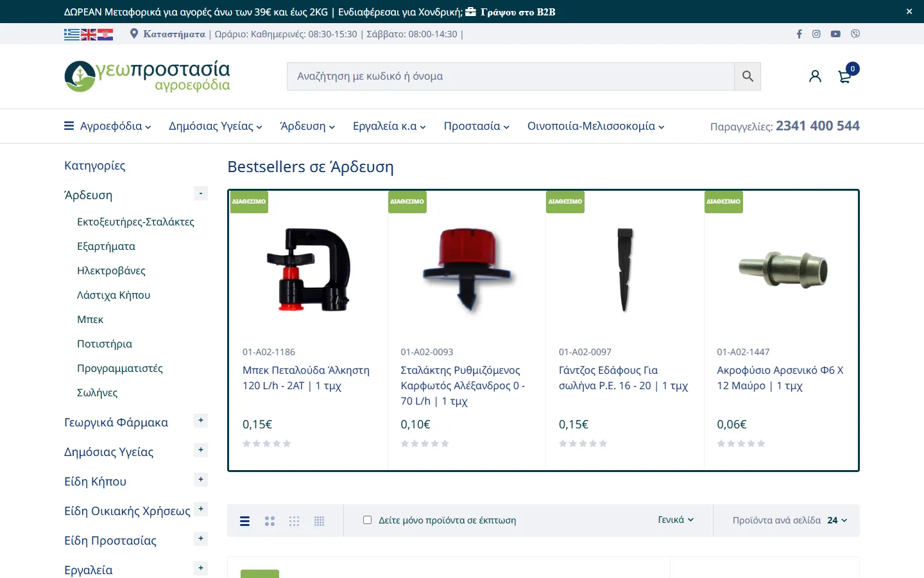Expand the Είδη Προστασίας category

click(x=201, y=539)
